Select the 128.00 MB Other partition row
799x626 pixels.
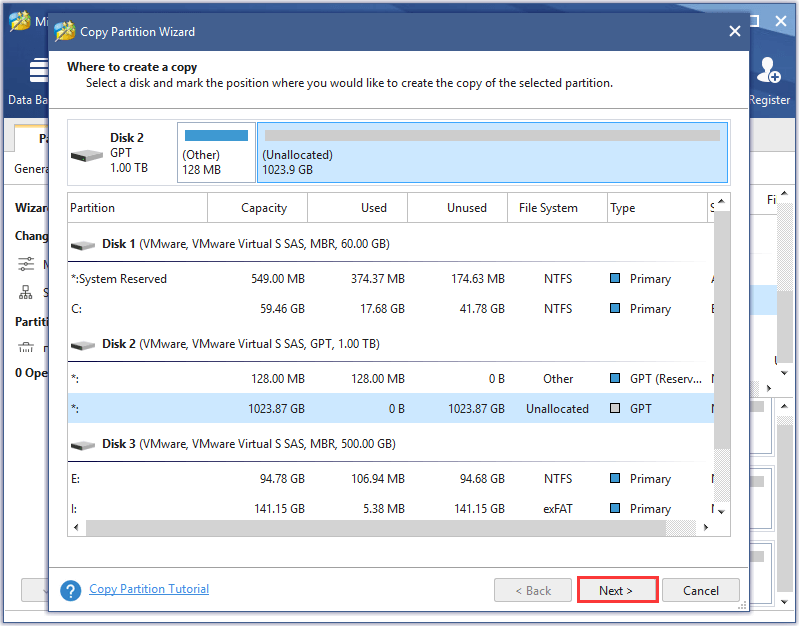pos(390,379)
